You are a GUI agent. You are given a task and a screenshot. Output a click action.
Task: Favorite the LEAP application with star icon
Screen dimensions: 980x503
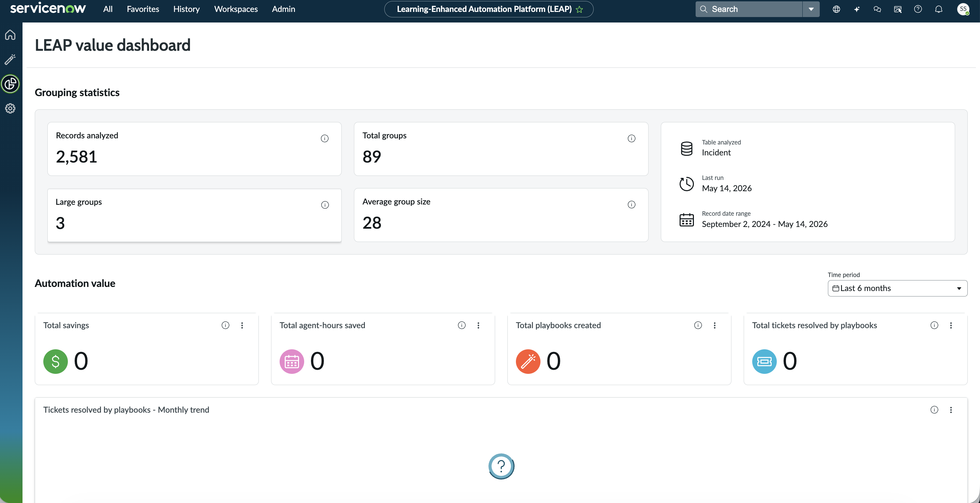[579, 10]
